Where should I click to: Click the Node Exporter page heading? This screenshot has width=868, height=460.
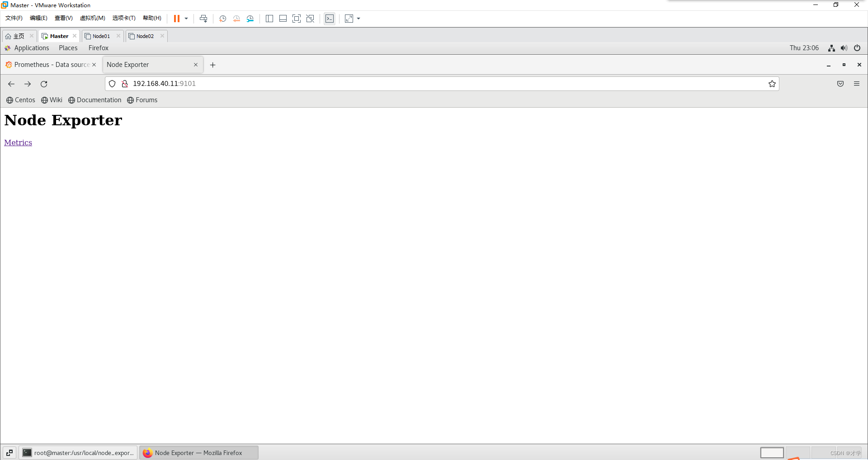63,120
